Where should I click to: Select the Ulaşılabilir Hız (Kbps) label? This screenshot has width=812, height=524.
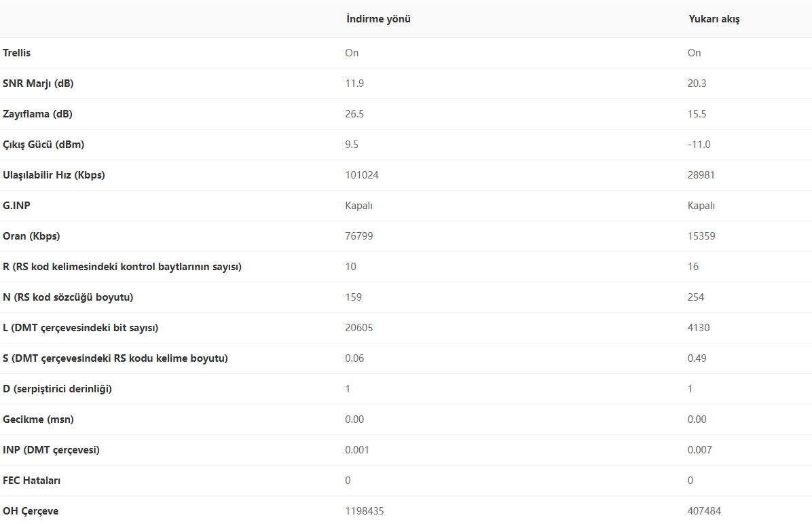tap(54, 175)
